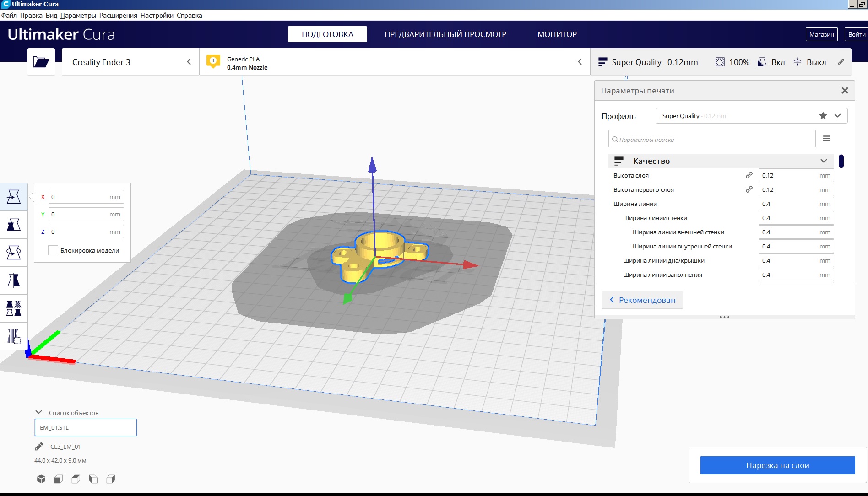
Task: Click the Рекомендован button
Action: coord(642,300)
